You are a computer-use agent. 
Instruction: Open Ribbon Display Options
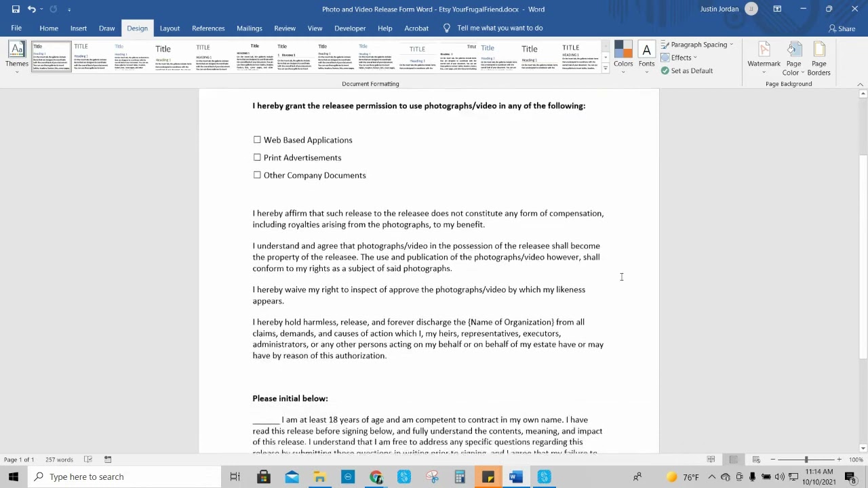777,9
